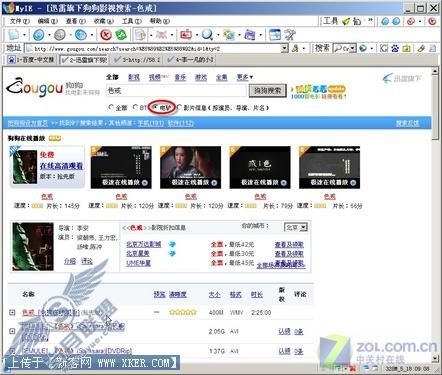Click the red Stop loading icon
The image size is (442, 375).
pyautogui.click(x=106, y=35)
